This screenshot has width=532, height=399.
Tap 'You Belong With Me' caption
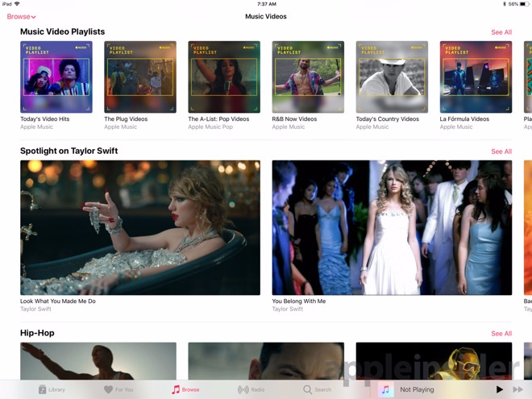[299, 301]
